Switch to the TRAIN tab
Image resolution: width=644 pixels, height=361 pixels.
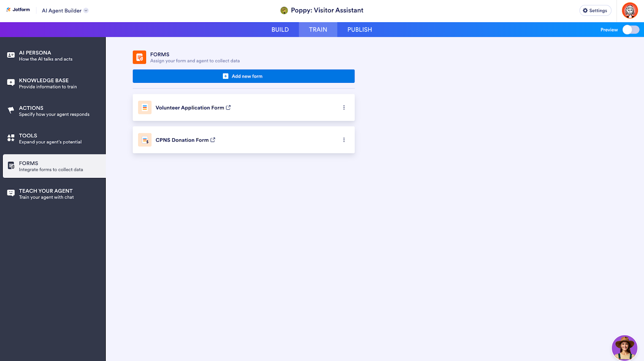(x=318, y=30)
